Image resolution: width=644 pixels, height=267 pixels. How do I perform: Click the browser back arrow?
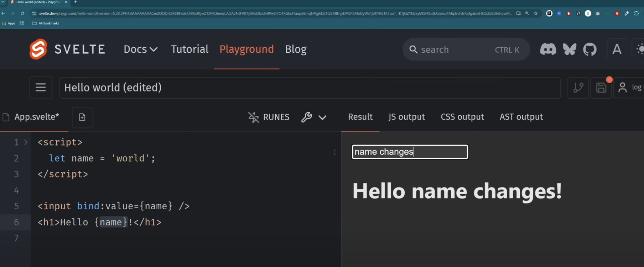tap(3, 14)
